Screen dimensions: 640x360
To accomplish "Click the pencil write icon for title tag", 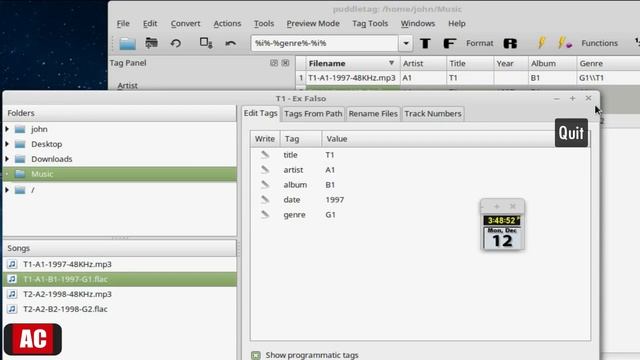I will (265, 155).
